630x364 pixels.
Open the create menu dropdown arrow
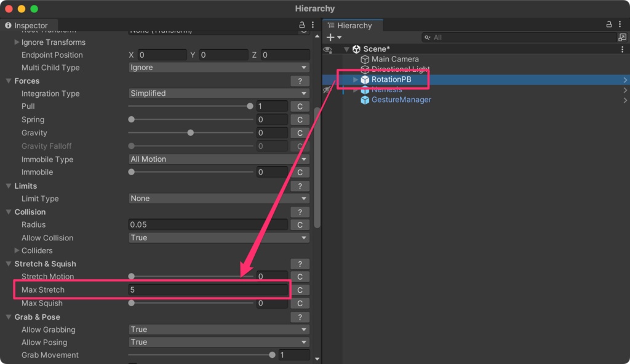[x=340, y=38]
